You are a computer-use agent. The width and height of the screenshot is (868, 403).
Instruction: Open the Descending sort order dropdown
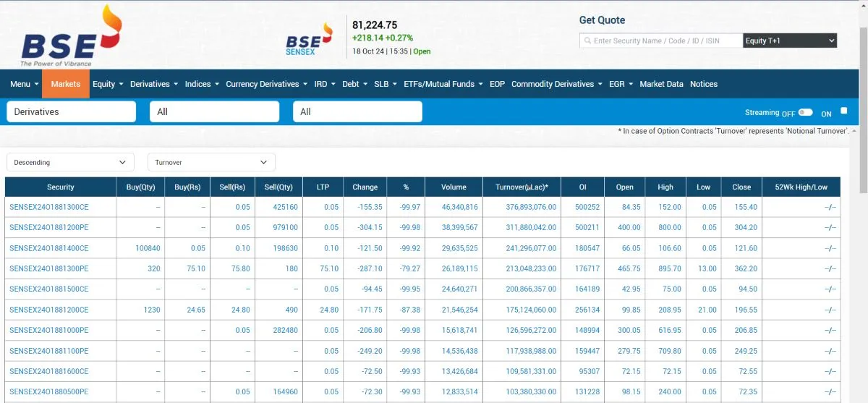click(x=71, y=162)
